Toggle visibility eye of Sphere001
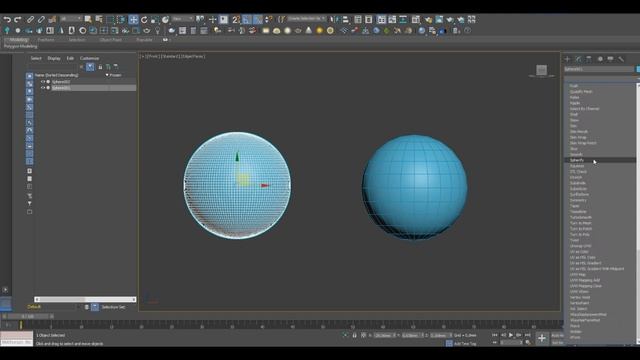This screenshot has width=640, height=360. pos(43,88)
